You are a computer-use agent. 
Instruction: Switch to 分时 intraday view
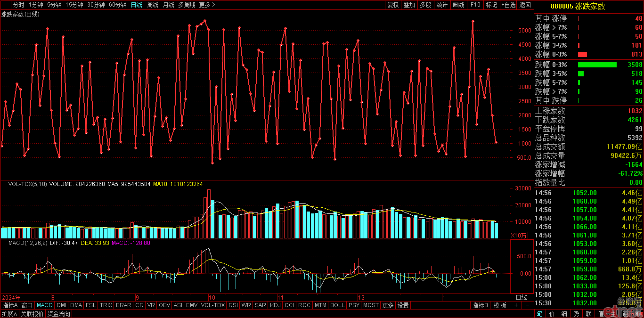pyautogui.click(x=19, y=5)
